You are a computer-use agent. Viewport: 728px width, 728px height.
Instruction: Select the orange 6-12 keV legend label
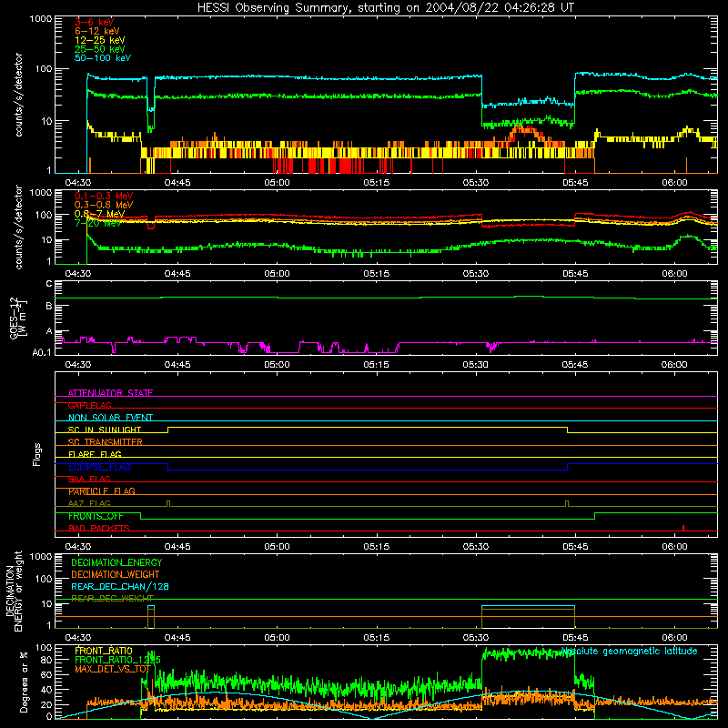coord(96,31)
